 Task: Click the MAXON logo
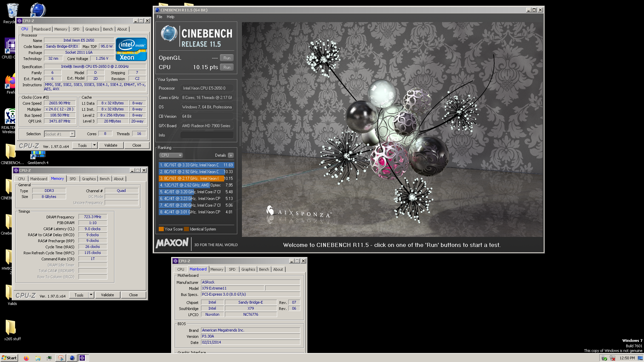coord(172,243)
